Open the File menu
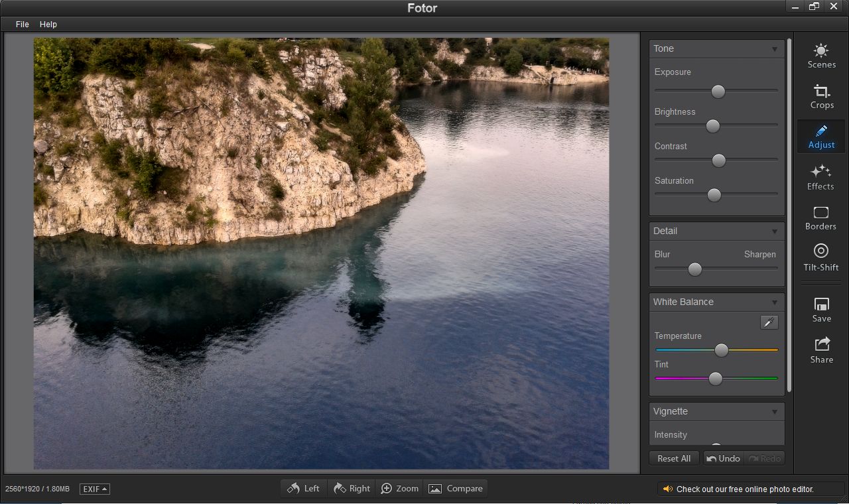Screen dimensions: 849x504 coord(23,24)
